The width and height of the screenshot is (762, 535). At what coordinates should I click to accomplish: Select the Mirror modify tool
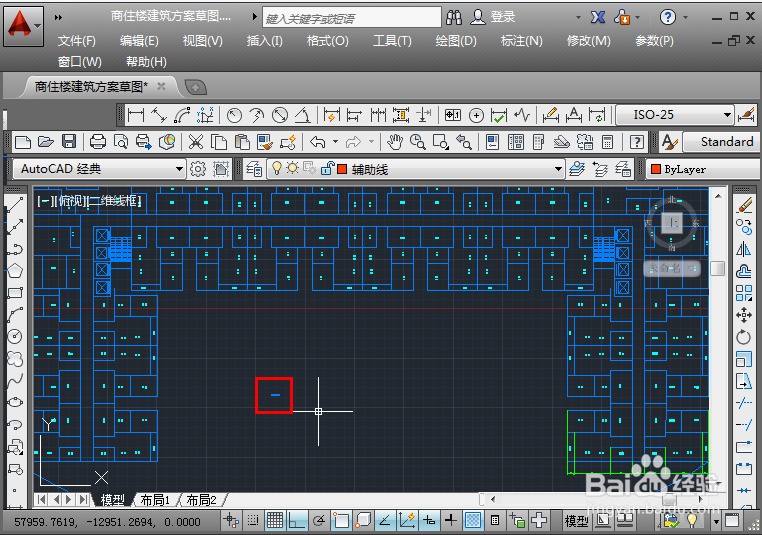[x=744, y=249]
